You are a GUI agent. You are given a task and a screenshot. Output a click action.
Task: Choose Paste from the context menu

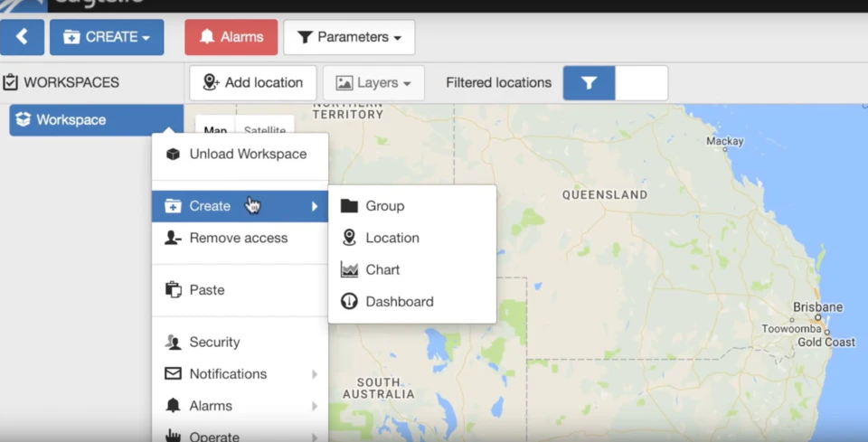[x=240, y=290]
